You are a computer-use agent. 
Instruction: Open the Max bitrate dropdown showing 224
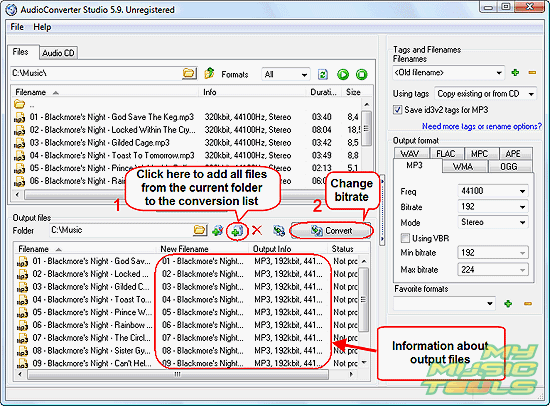click(492, 269)
